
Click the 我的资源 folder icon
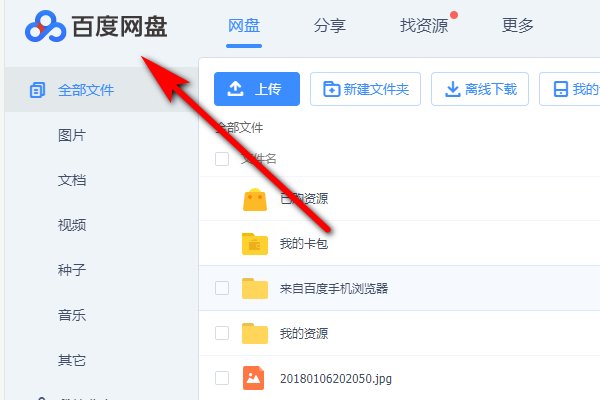[255, 333]
